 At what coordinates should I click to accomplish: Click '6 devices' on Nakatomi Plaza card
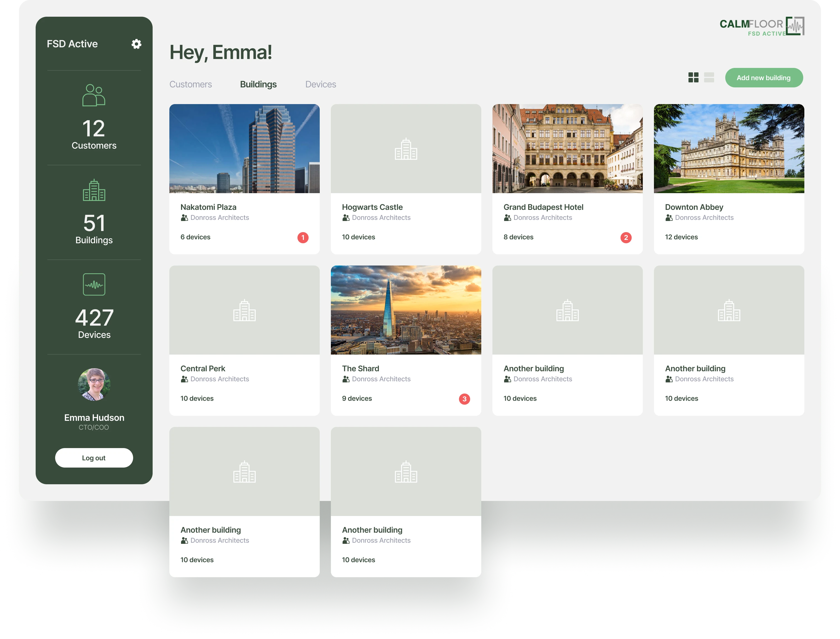195,237
